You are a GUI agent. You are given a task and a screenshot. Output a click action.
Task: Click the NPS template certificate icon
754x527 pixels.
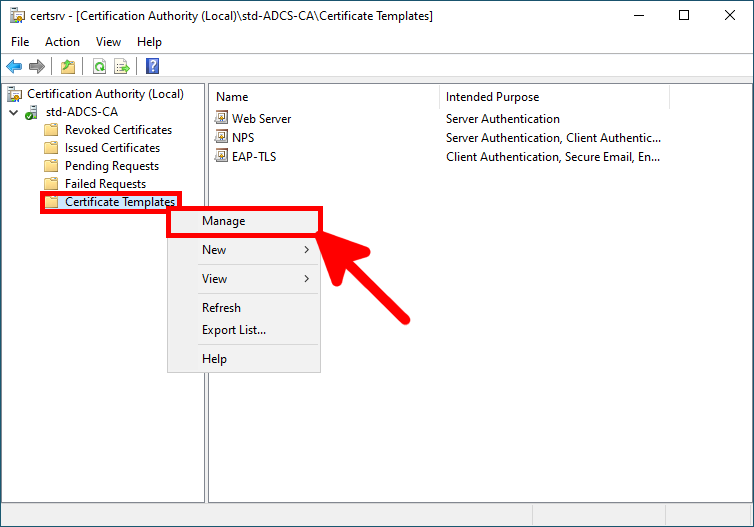pyautogui.click(x=221, y=137)
